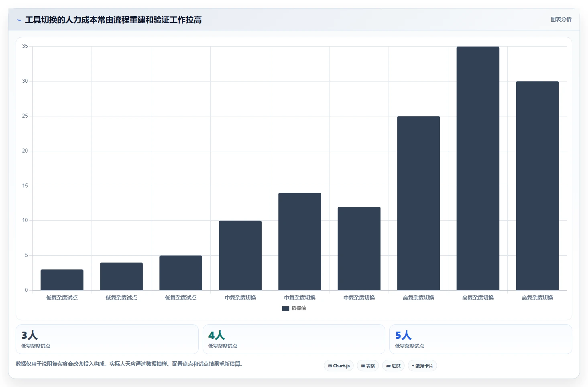This screenshot has height=387, width=588.
Task: Click the chart title 工具切换的人力成本
Action: [113, 20]
